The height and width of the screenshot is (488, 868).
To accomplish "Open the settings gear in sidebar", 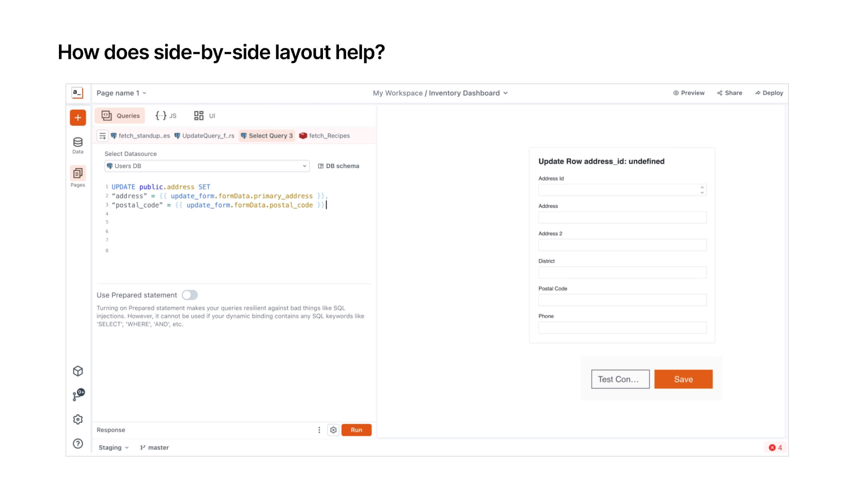I will tap(78, 419).
